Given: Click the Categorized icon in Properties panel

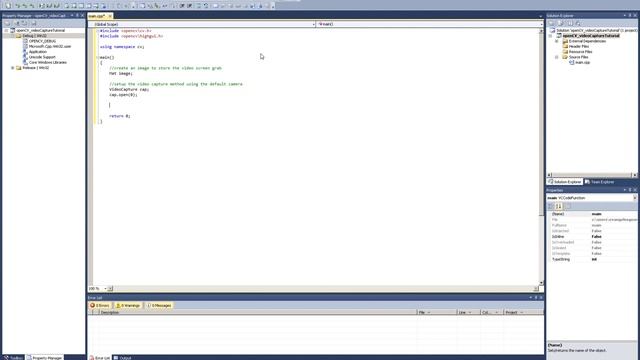Looking at the screenshot, I should coord(551,206).
